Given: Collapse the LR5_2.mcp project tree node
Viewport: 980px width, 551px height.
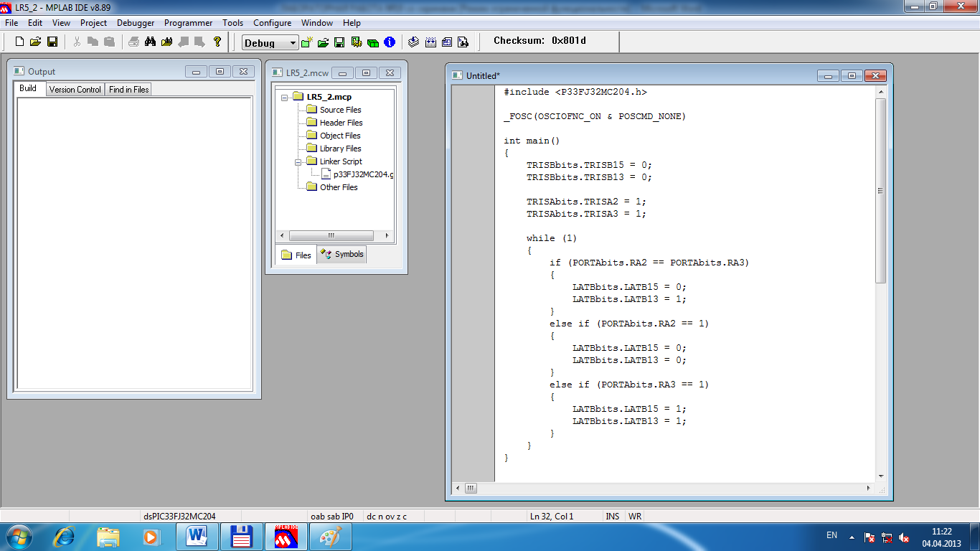Looking at the screenshot, I should pyautogui.click(x=284, y=97).
